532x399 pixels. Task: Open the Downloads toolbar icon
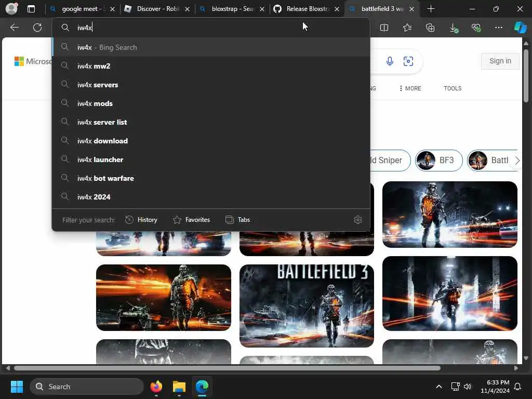pos(454,28)
